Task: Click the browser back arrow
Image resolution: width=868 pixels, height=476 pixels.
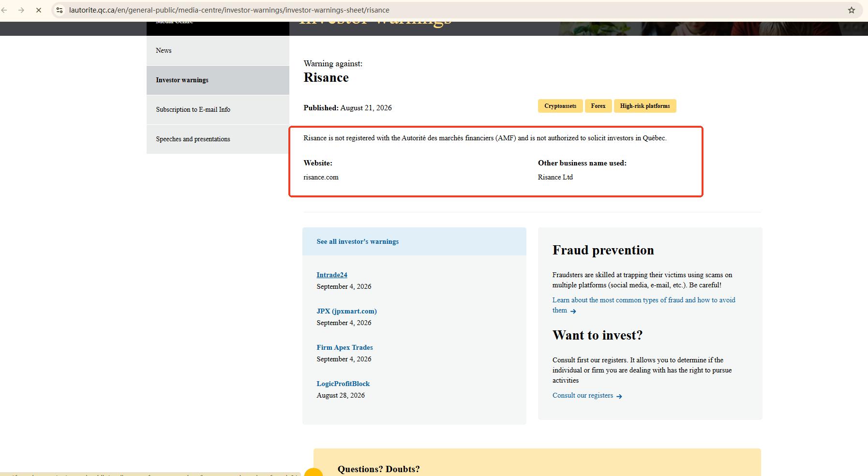Action: tap(4, 10)
